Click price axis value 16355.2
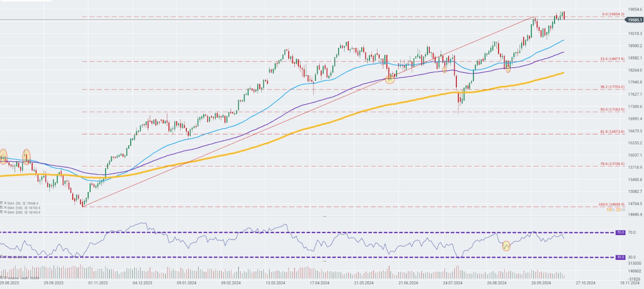This screenshot has height=289, width=644. [635, 143]
